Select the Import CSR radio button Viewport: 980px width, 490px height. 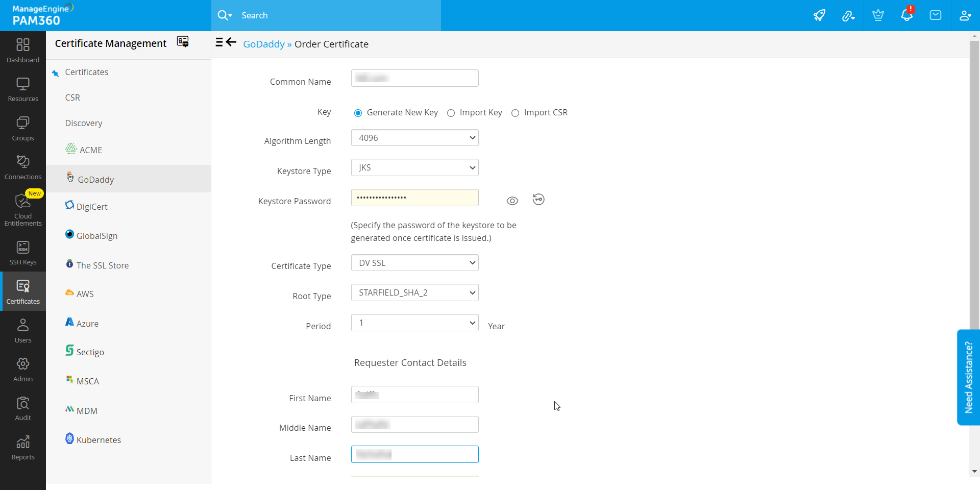click(515, 113)
